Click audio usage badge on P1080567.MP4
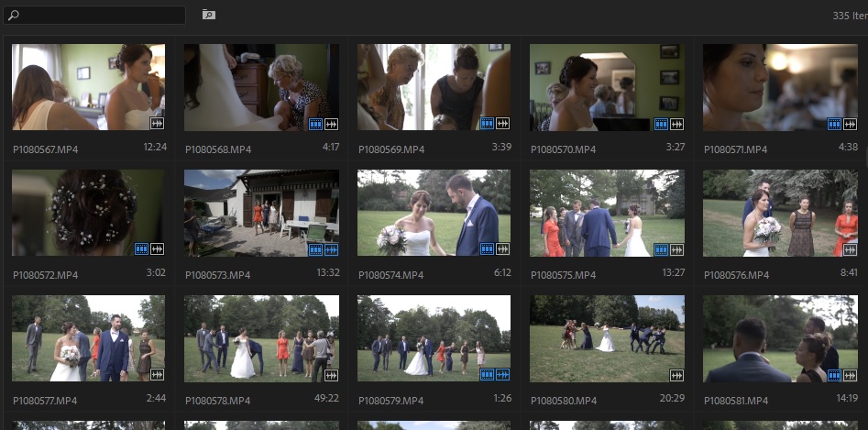 coord(158,124)
